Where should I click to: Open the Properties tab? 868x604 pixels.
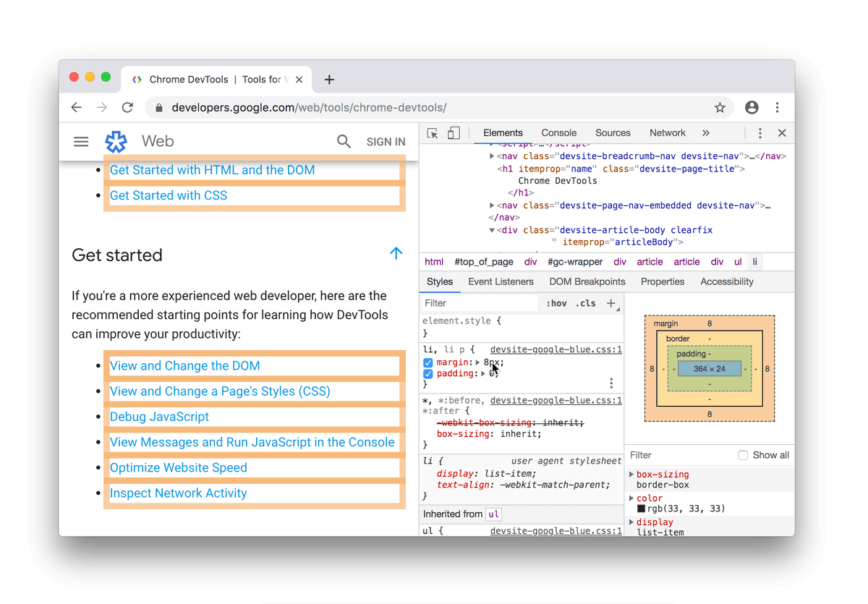click(x=663, y=282)
